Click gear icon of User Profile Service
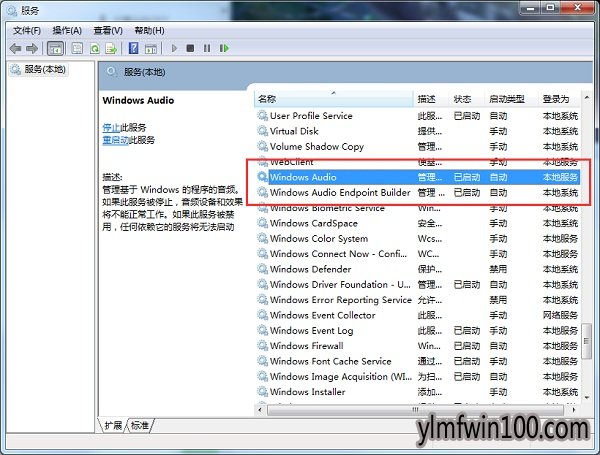This screenshot has width=600, height=455. 262,116
